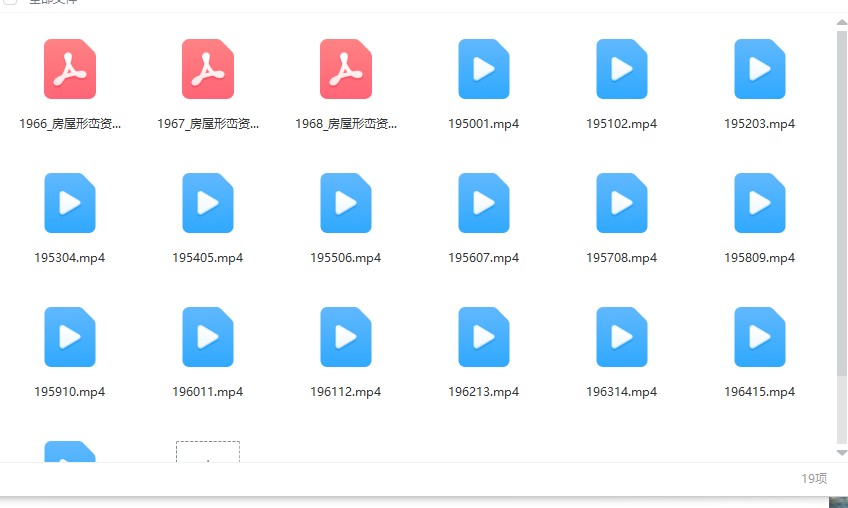Open the 1966_房屋形峦资 PDF file icon
Image resolution: width=848 pixels, height=508 pixels.
tap(70, 69)
